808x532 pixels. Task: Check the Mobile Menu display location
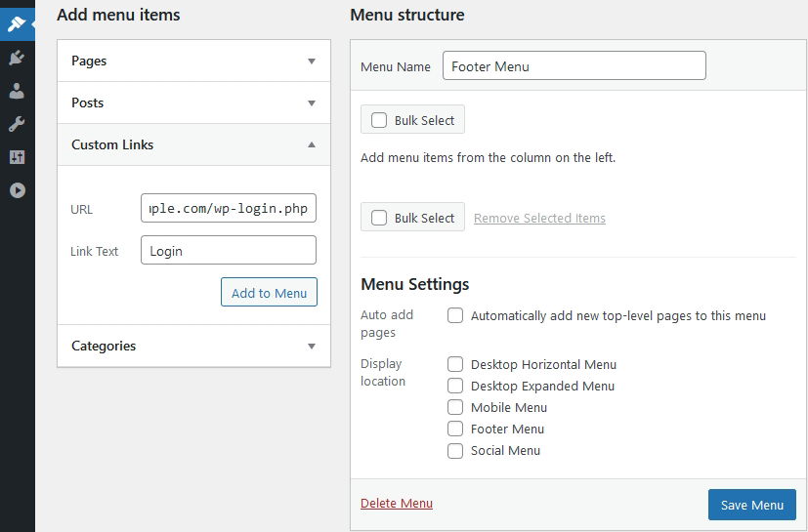[x=455, y=407]
